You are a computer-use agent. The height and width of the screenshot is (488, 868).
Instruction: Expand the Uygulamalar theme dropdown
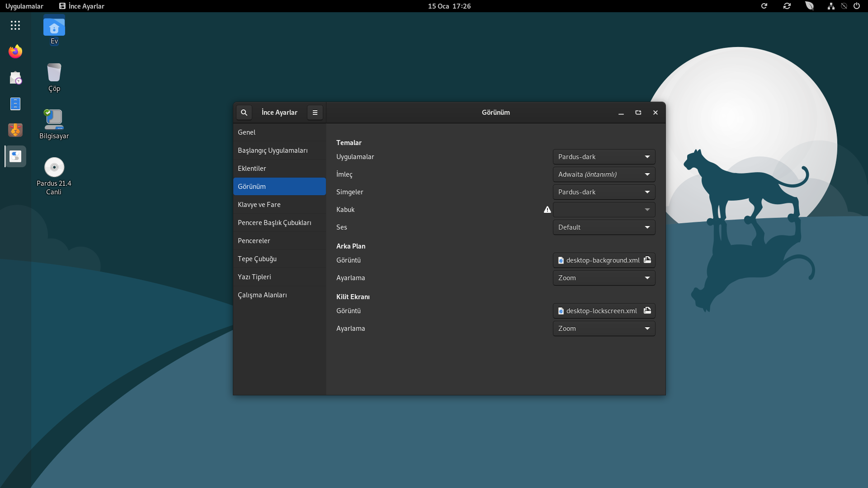(604, 157)
